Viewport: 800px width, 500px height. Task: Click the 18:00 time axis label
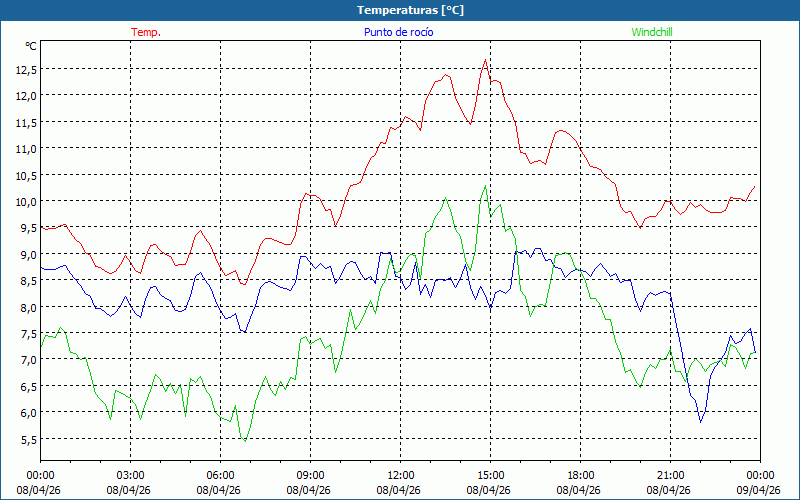pos(580,475)
